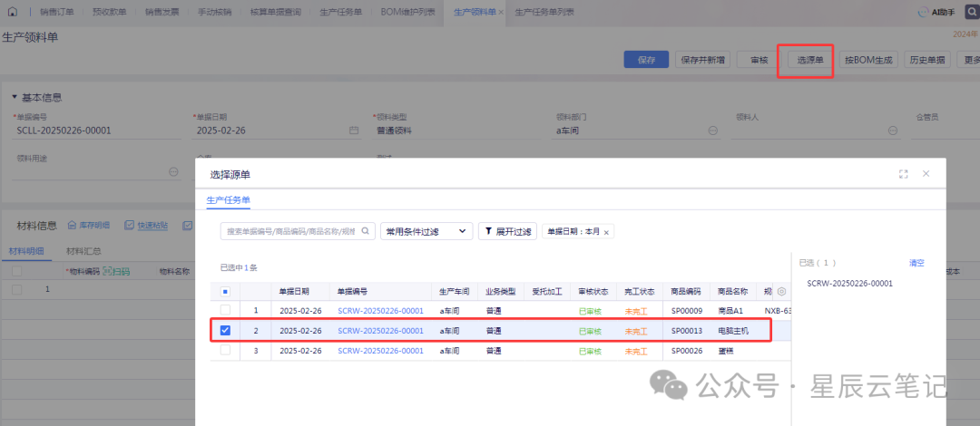
Task: Switch to 预收款单 tab
Action: 108,13
